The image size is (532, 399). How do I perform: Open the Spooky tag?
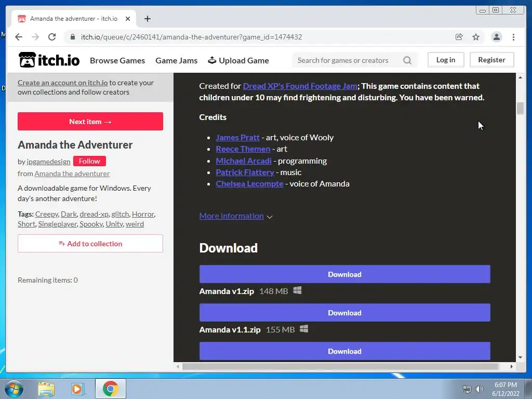[x=91, y=224]
